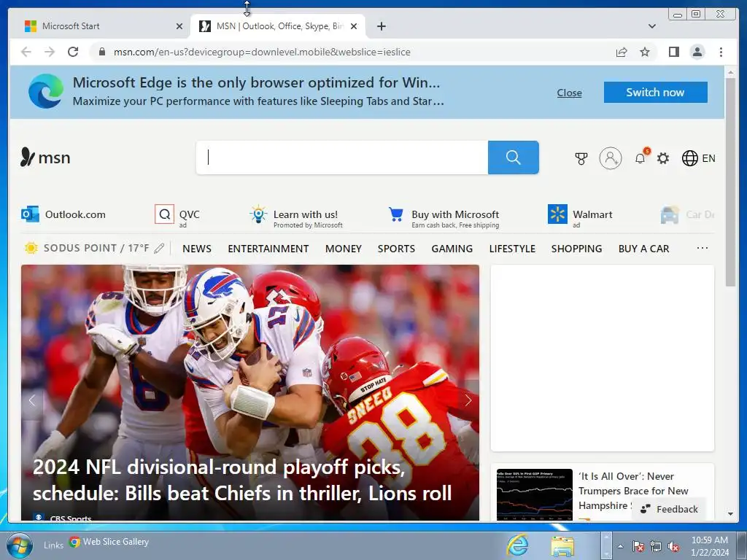Edit weather location pencil icon
747x560 pixels.
tap(160, 248)
